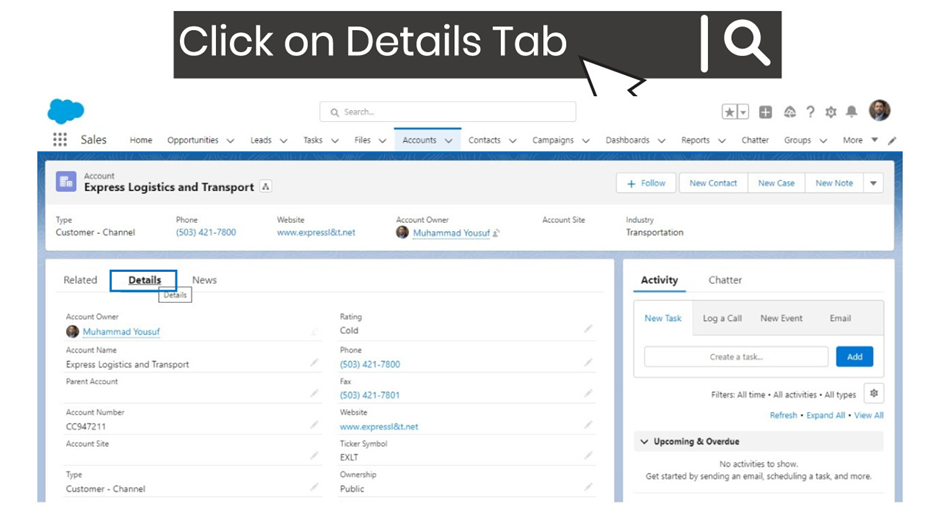Image resolution: width=940 pixels, height=529 pixels.
Task: Edit the Rating field pencil icon
Action: click(588, 329)
